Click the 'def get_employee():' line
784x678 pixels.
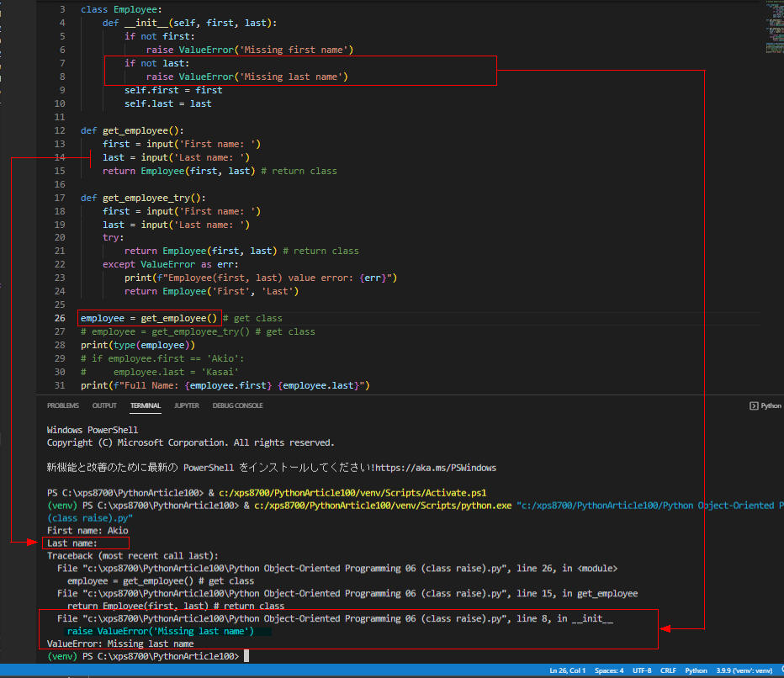(x=133, y=130)
